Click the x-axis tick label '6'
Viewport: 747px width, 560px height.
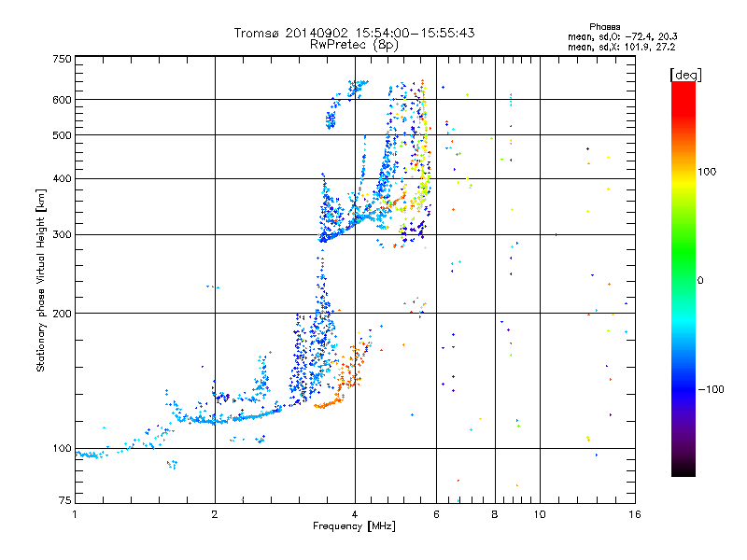point(436,514)
